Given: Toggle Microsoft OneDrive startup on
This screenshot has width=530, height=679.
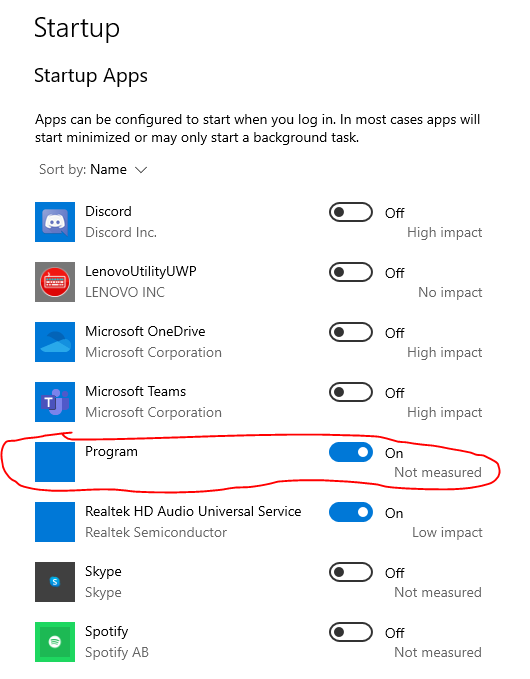Looking at the screenshot, I should (351, 332).
